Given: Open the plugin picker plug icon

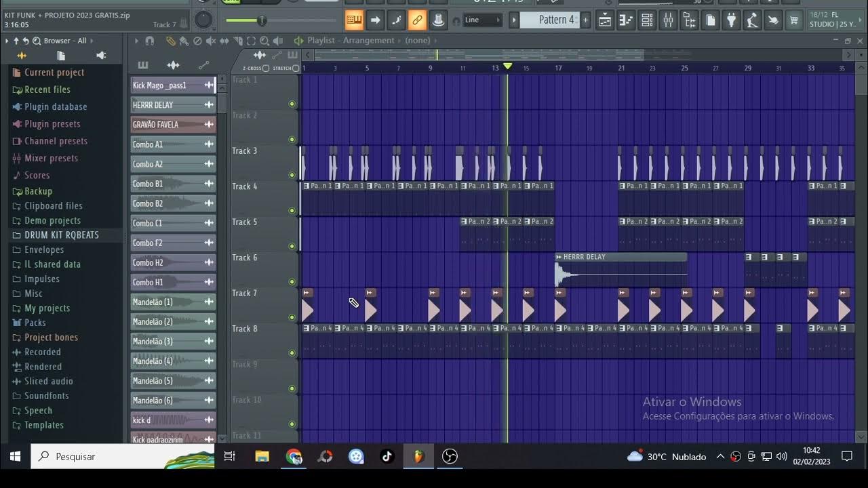Looking at the screenshot, I should [731, 20].
